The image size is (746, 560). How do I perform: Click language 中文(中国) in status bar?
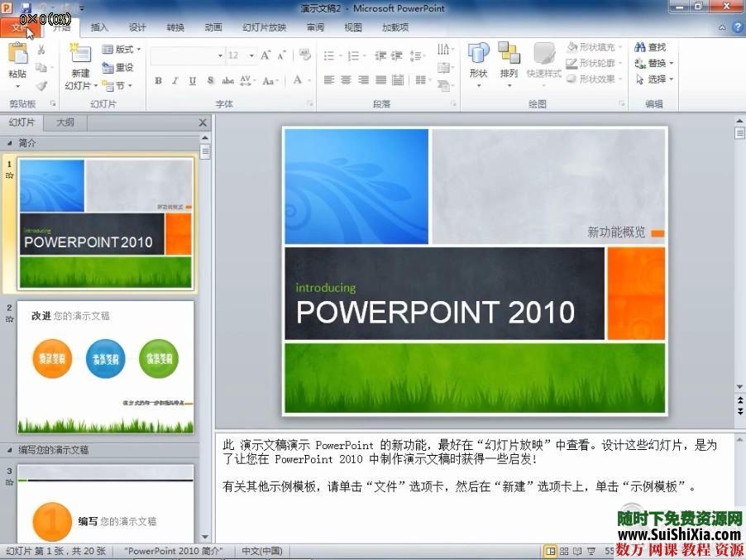[x=262, y=551]
